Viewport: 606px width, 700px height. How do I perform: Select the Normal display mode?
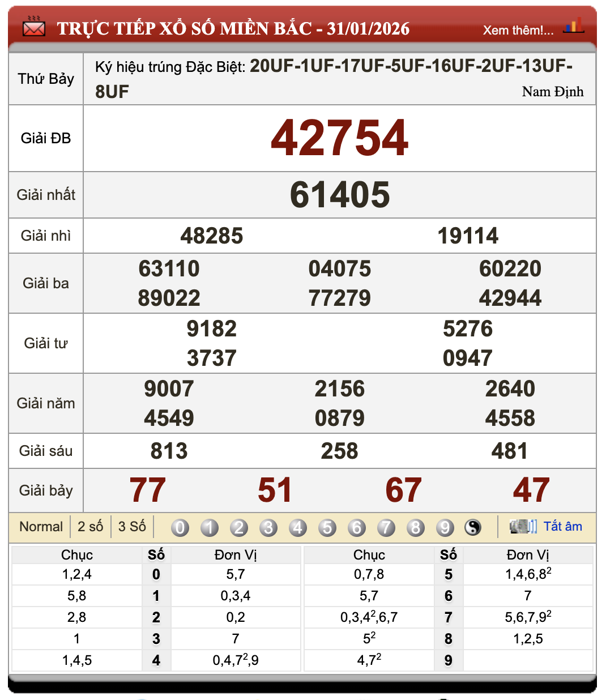41,526
